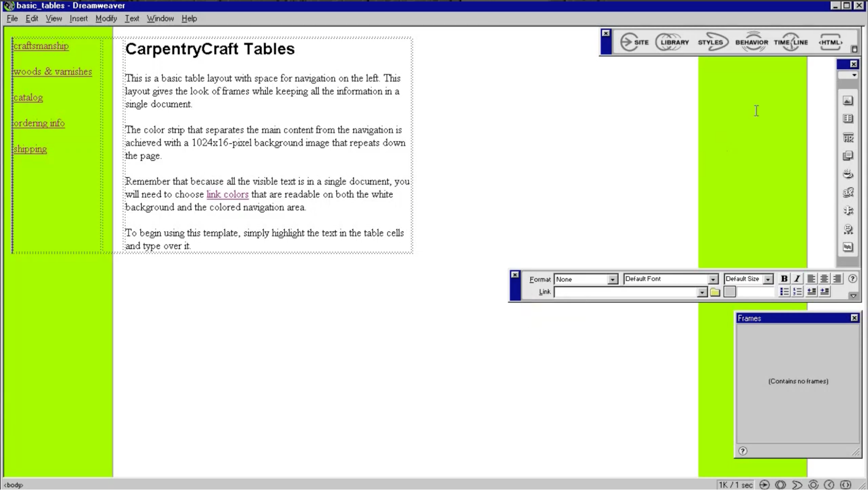Toggle bold formatting in the Property inspector
This screenshot has width=868, height=490.
click(784, 279)
